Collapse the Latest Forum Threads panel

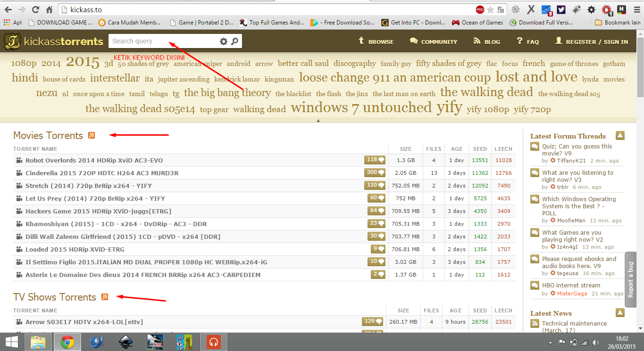[620, 136]
